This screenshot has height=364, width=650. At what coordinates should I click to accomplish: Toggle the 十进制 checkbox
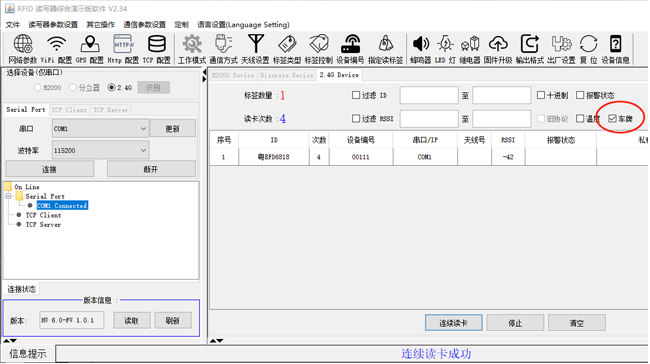click(541, 95)
